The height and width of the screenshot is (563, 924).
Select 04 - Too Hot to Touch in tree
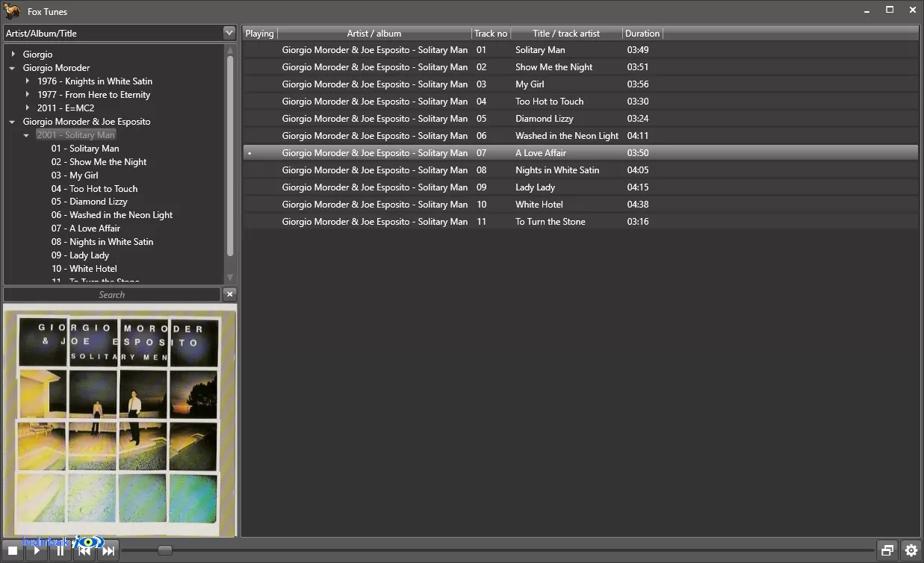[94, 189]
